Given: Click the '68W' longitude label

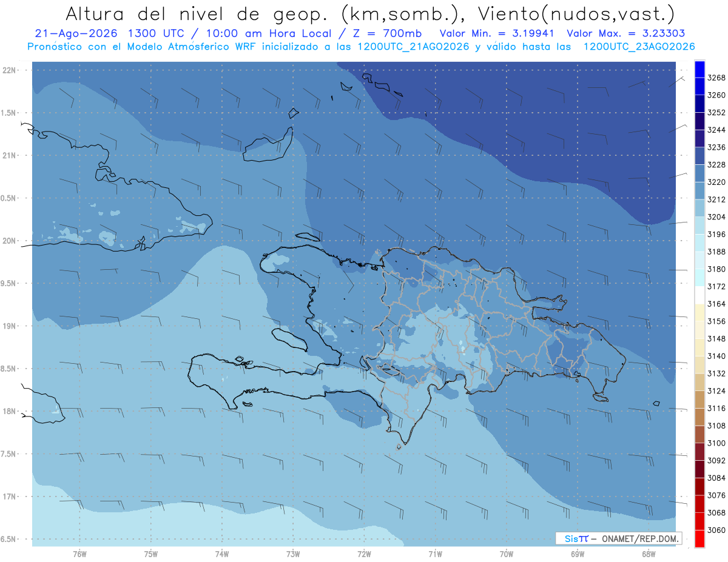Looking at the screenshot, I should click(x=649, y=554).
